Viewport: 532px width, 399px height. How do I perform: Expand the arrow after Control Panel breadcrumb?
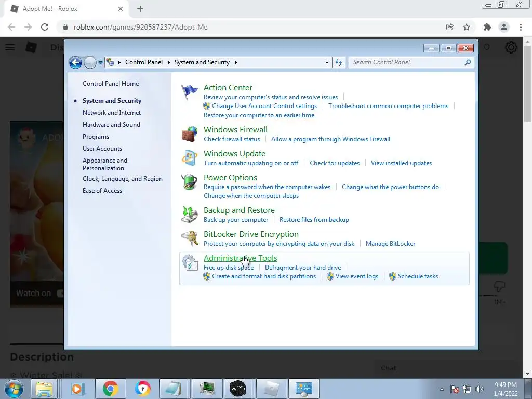[169, 62]
